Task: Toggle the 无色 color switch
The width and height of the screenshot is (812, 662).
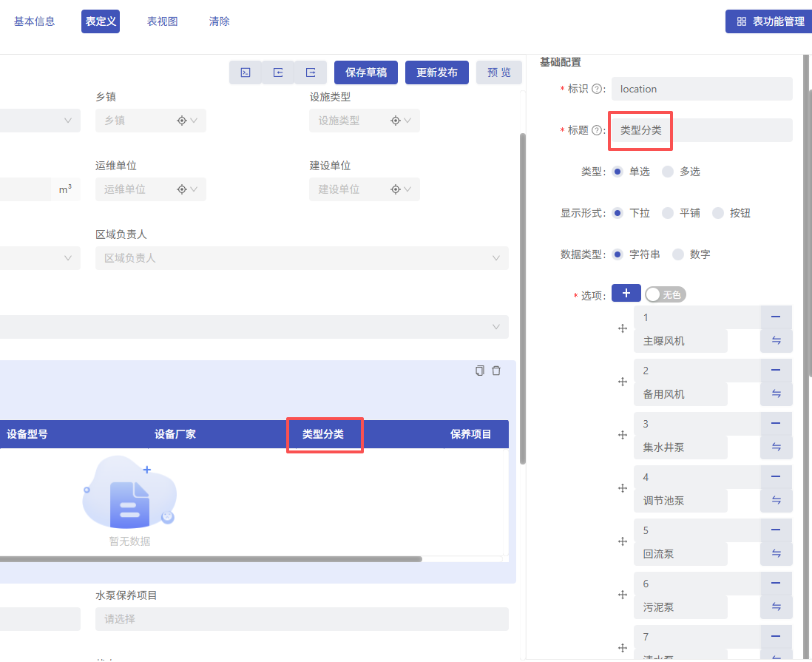Action: 664,294
